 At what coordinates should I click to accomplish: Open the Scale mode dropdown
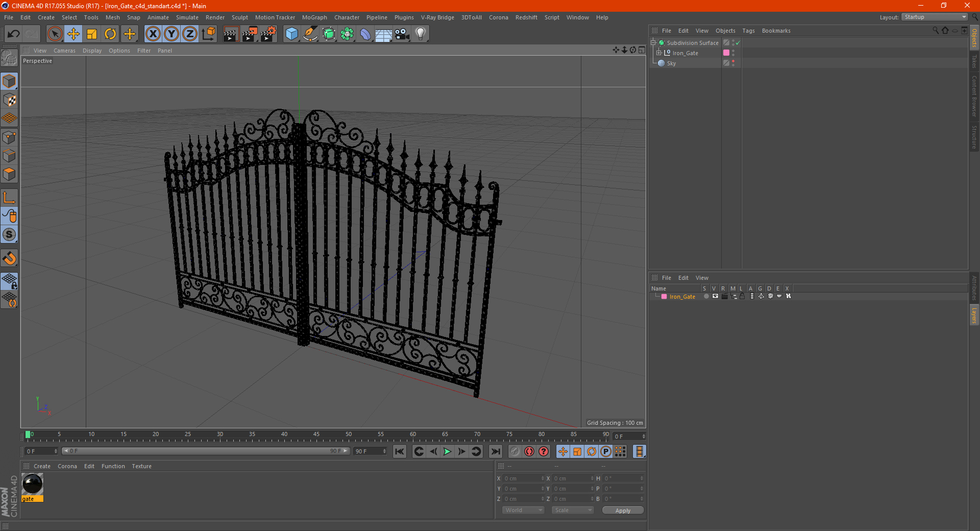click(x=573, y=510)
